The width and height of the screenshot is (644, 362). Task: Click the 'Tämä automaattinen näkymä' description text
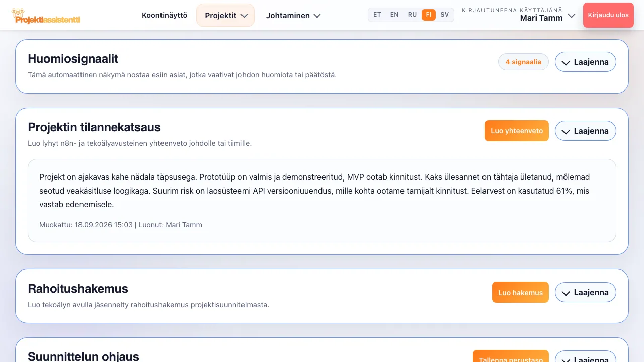pos(182,75)
